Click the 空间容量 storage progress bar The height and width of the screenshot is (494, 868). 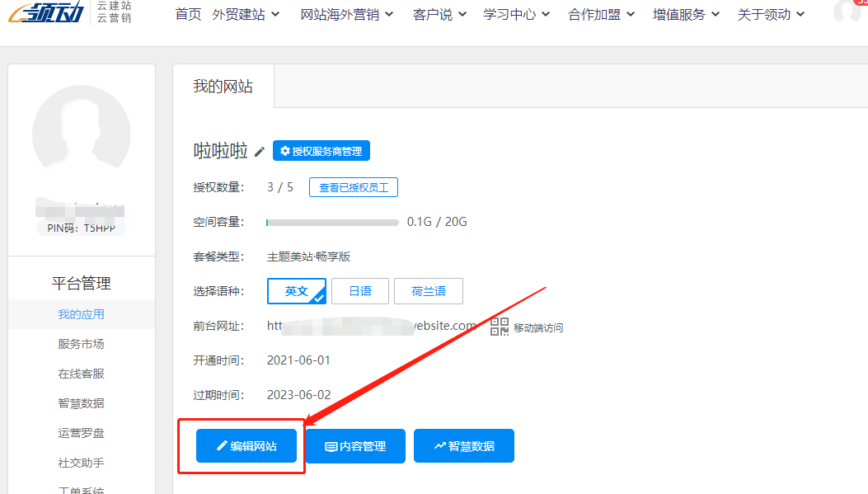point(332,223)
